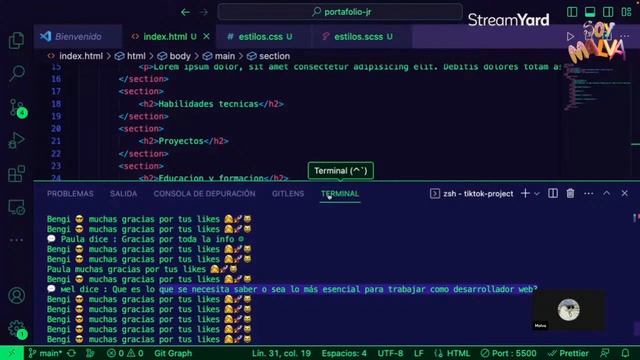Go forward with the navigation arrow
The height and width of the screenshot is (360, 640).
204,12
